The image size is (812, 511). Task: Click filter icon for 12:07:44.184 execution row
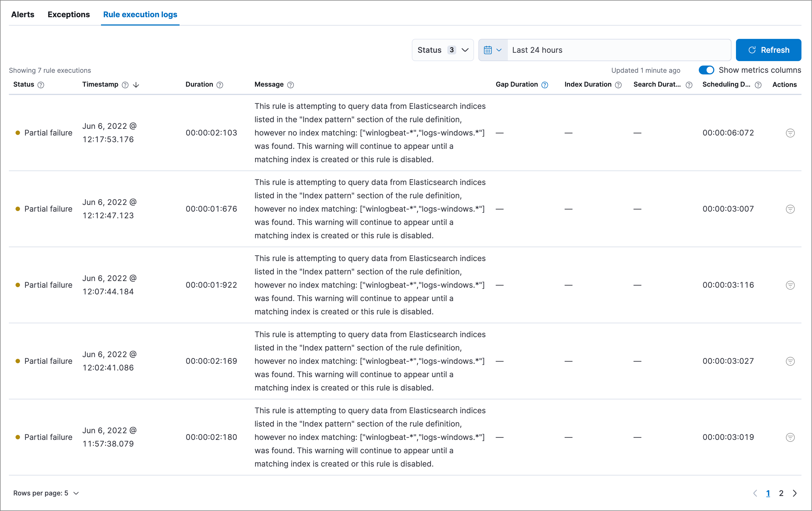tap(790, 285)
